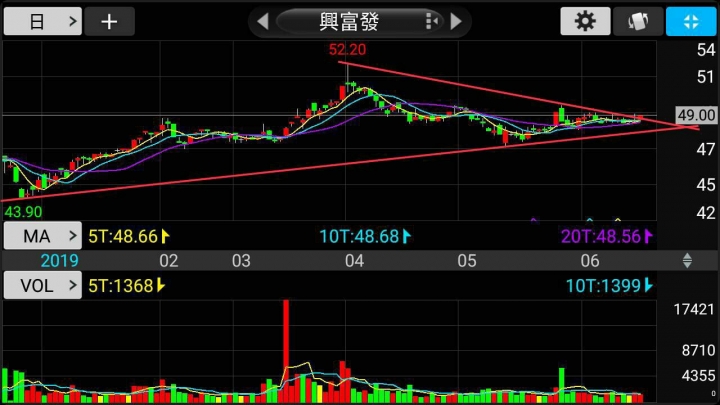
Task: Open chart settings gear
Action: click(x=585, y=21)
